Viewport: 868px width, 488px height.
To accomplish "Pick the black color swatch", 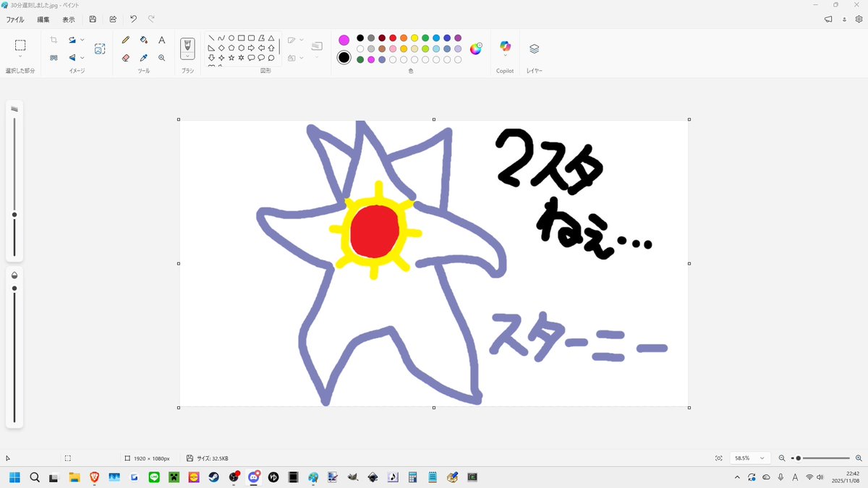I will pos(360,38).
